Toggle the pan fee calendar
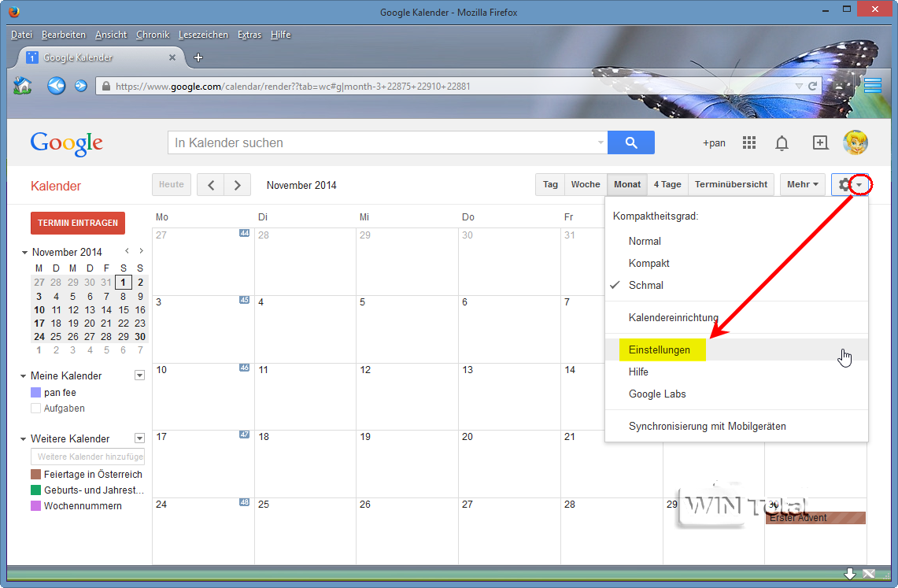Screen dimensions: 898x588 (x=35, y=392)
